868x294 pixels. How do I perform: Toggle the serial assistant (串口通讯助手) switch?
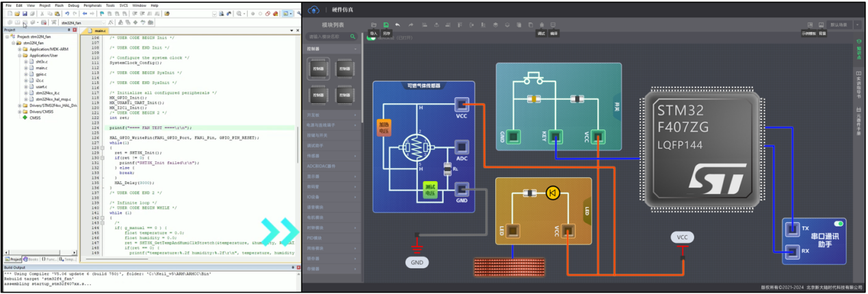click(837, 224)
